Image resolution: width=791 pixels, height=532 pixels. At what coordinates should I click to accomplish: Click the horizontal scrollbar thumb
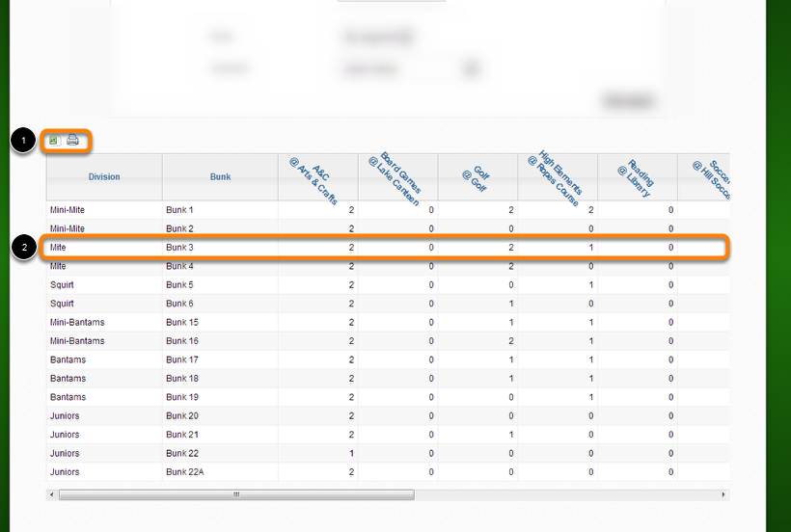[x=236, y=494]
